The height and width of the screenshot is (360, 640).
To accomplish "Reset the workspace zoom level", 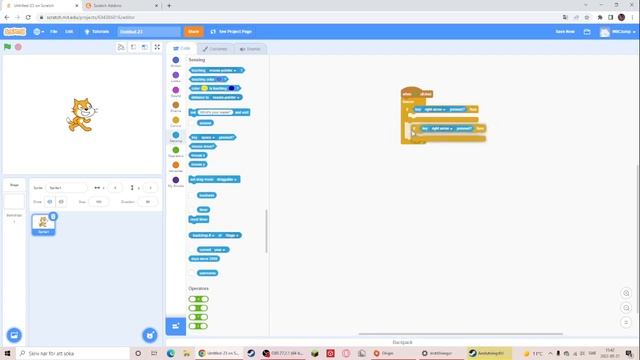I will 626,322.
